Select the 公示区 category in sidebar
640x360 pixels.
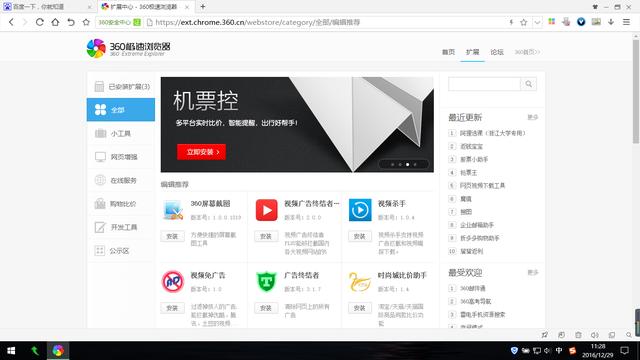tap(121, 251)
